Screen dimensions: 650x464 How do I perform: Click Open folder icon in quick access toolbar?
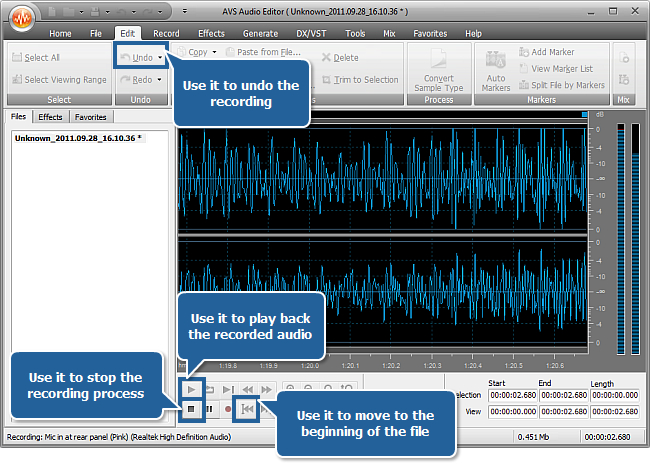[x=68, y=12]
